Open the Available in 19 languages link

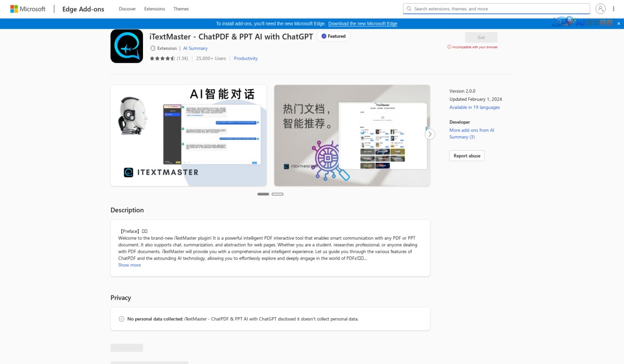pos(474,107)
